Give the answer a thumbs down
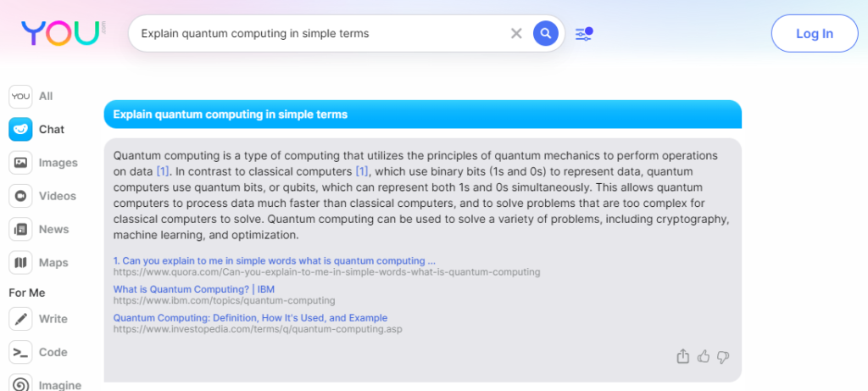Image resolution: width=868 pixels, height=391 pixels. pyautogui.click(x=723, y=357)
